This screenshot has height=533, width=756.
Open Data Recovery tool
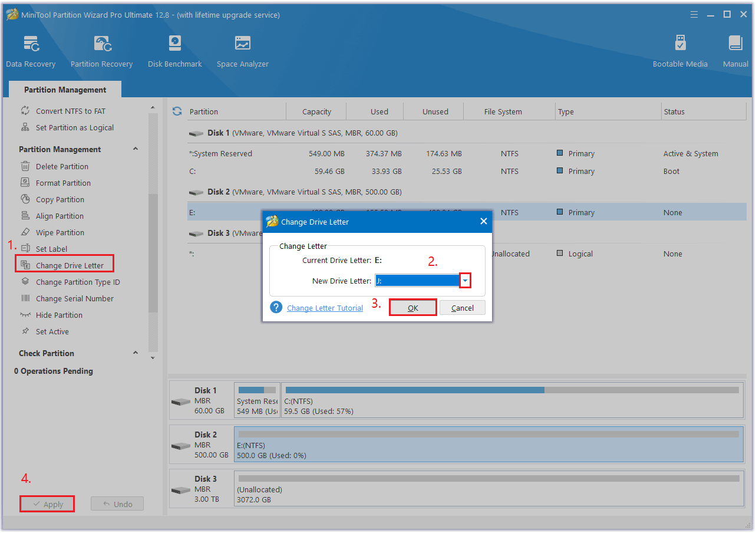point(31,52)
